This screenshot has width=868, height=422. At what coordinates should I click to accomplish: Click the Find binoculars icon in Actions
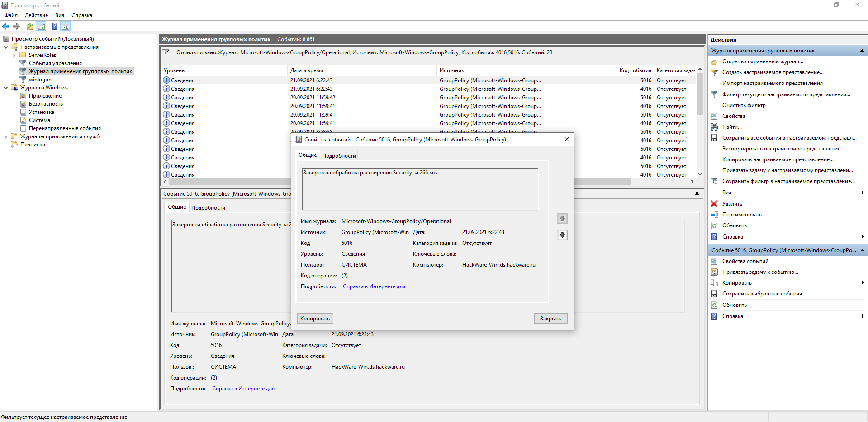click(x=714, y=127)
